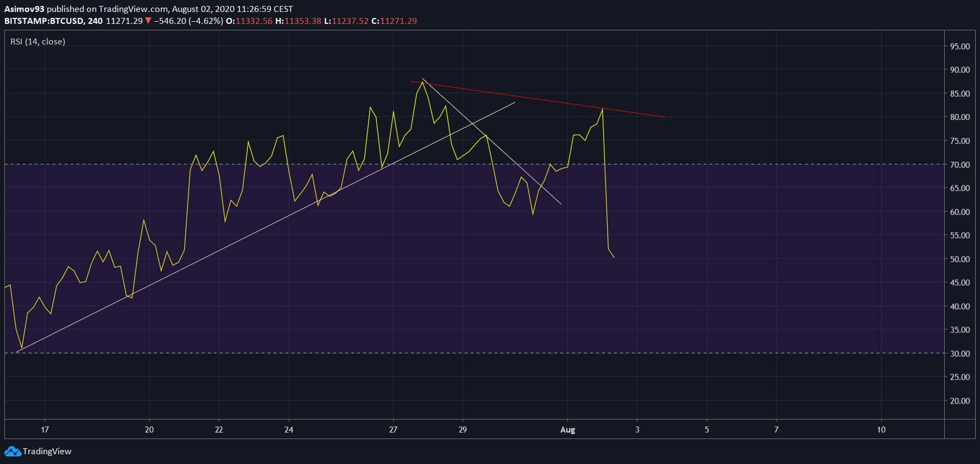Click the red down arrow beside price
The width and height of the screenshot is (980, 464).
tap(148, 21)
